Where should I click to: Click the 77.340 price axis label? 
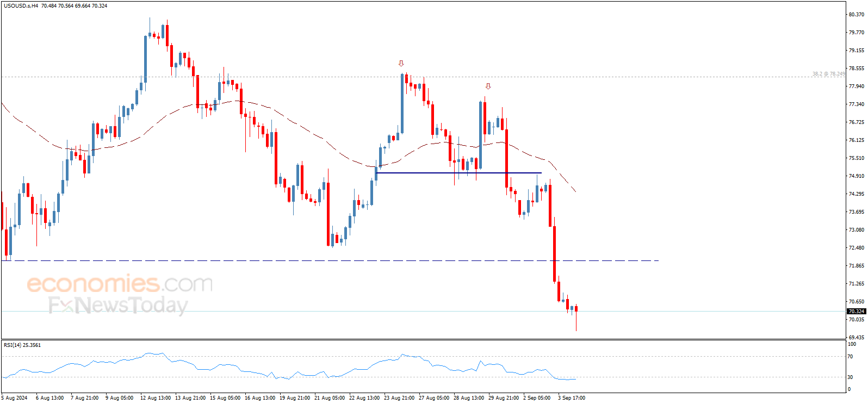857,104
